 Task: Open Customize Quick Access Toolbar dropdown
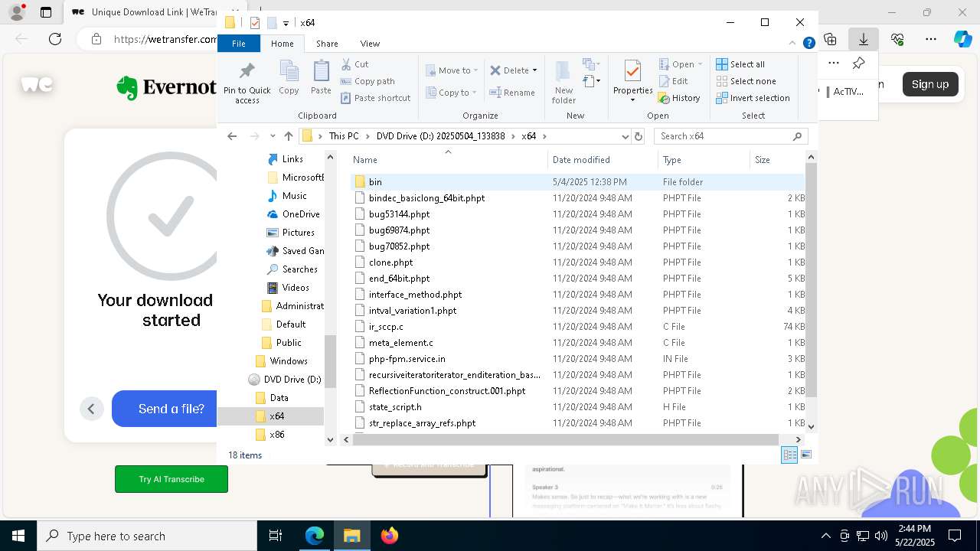[x=286, y=23]
